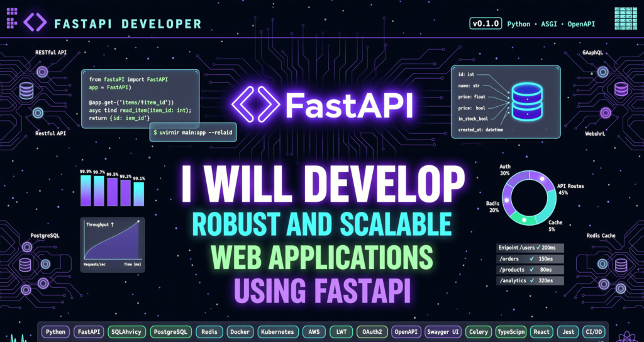This screenshot has width=644, height=342.
Task: Select the FastAPI tag in bottom bar
Action: pyautogui.click(x=88, y=332)
